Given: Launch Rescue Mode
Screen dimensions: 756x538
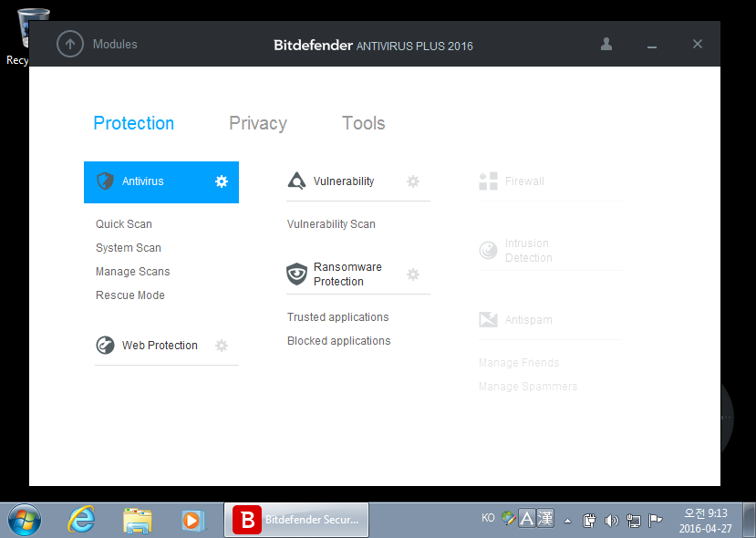Looking at the screenshot, I should coord(130,295).
